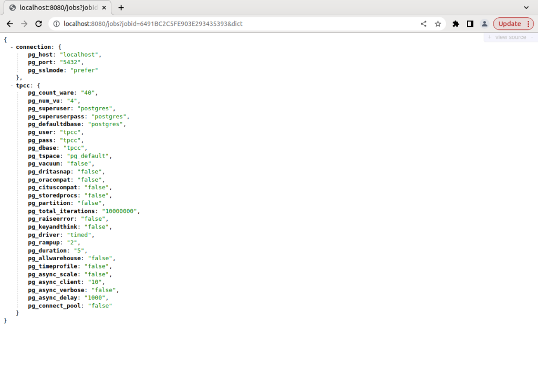Image resolution: width=538 pixels, height=392 pixels.
Task: Close the localhost:8080/jobs tab
Action: pos(104,7)
